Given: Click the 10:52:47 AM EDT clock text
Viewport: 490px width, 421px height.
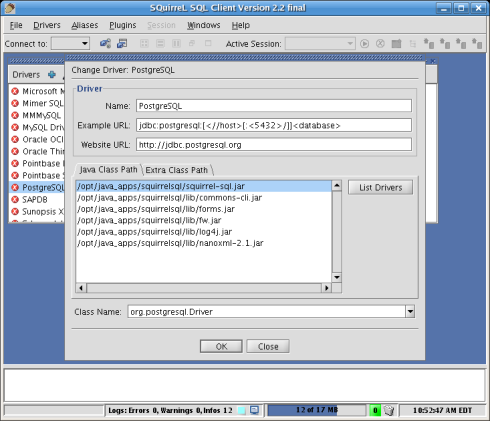Looking at the screenshot, I should 442,410.
